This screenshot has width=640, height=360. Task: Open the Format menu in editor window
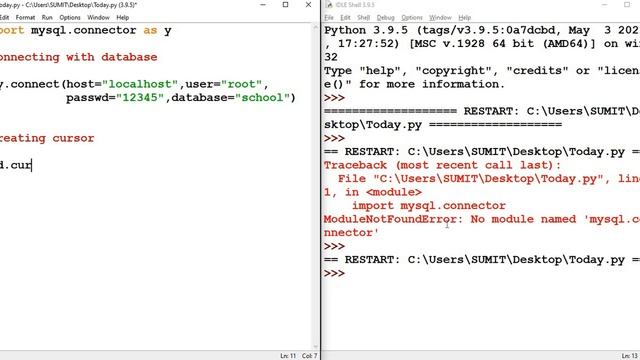(x=25, y=18)
